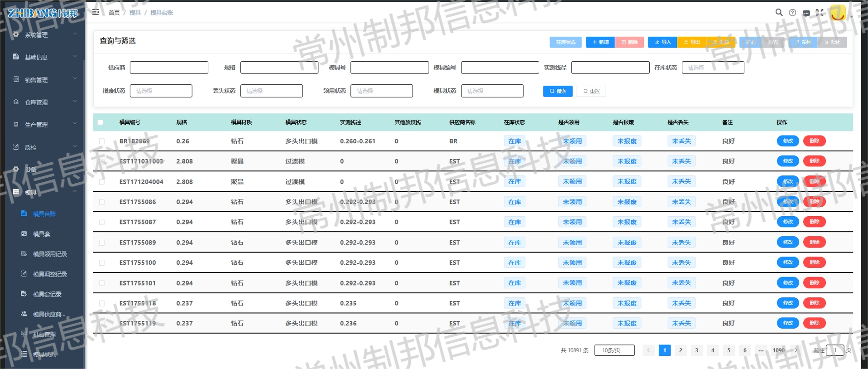The image size is (868, 369).
Task: Click the 系统管理 gear icon in sidebar
Action: tap(16, 34)
